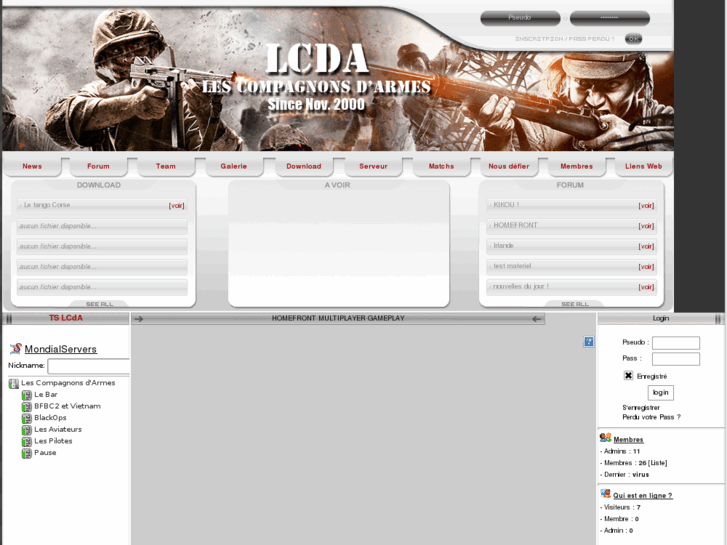Focus the header Pseudo field
This screenshot has width=727, height=545.
click(x=520, y=18)
